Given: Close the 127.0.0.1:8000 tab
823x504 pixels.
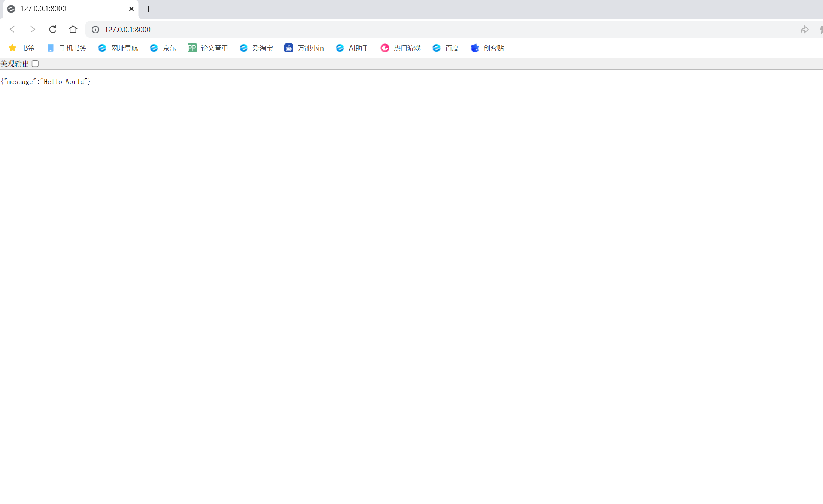Looking at the screenshot, I should (x=131, y=9).
